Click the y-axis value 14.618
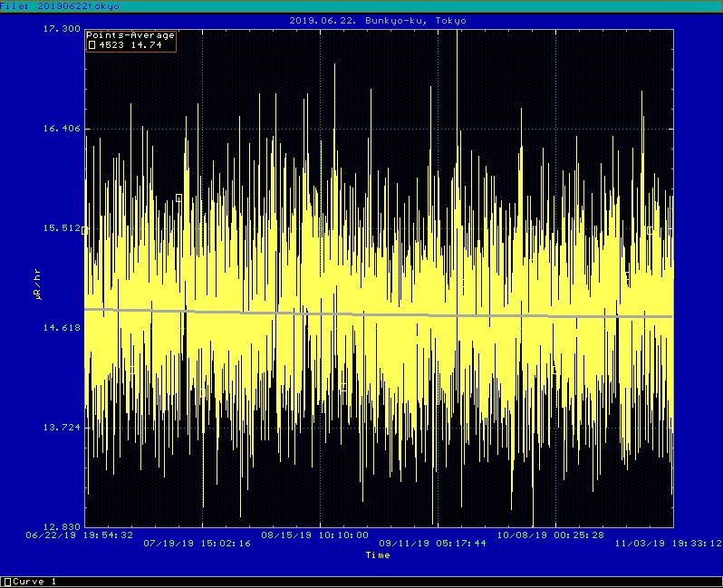Screen dimensions: 723x588 click(62, 327)
